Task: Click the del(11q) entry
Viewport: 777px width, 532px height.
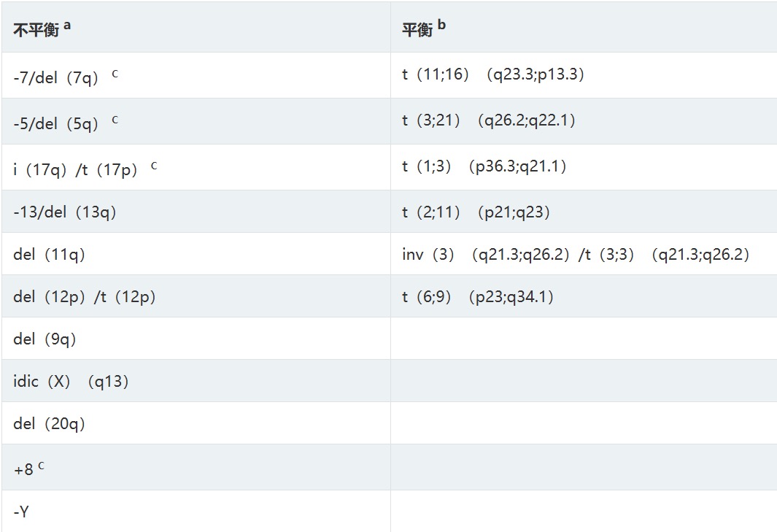Action: point(49,255)
